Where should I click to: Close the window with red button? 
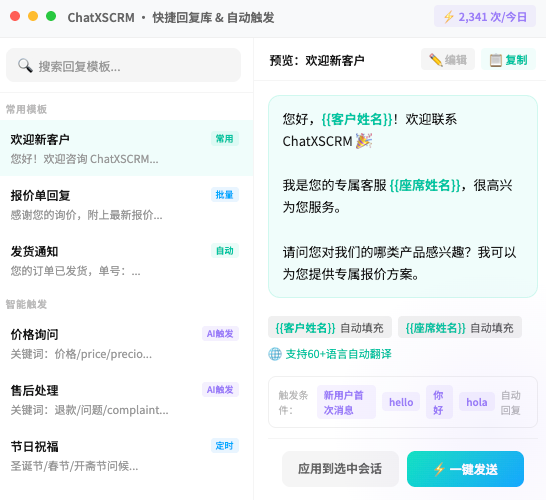15,16
